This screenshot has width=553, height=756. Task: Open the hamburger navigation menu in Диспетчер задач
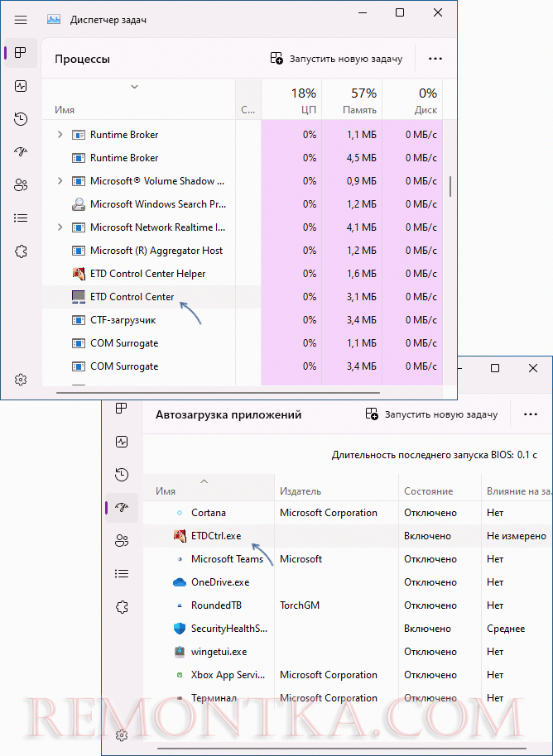click(x=21, y=18)
